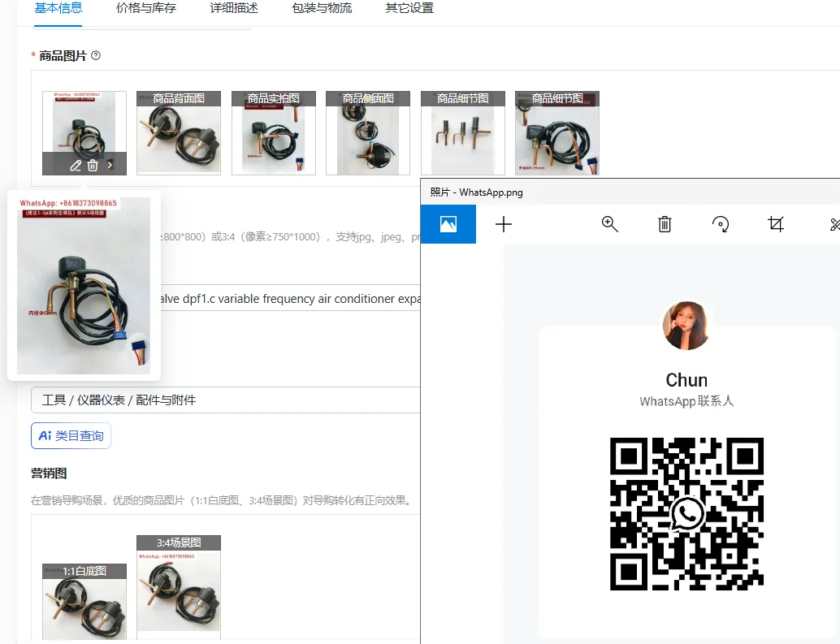Select the 1:1白底图 marketing image
This screenshot has width=840, height=644.
(x=84, y=602)
